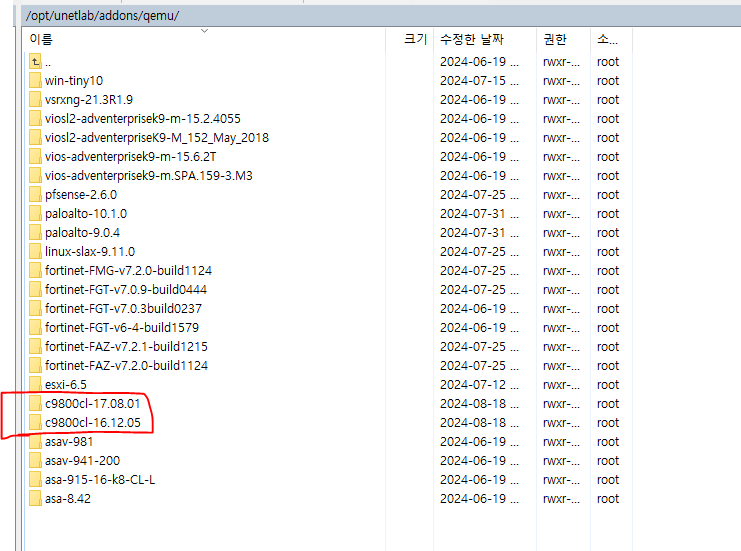The width and height of the screenshot is (741, 551).
Task: Click the root owner in paloalto-10.1.0 row
Action: (x=608, y=214)
